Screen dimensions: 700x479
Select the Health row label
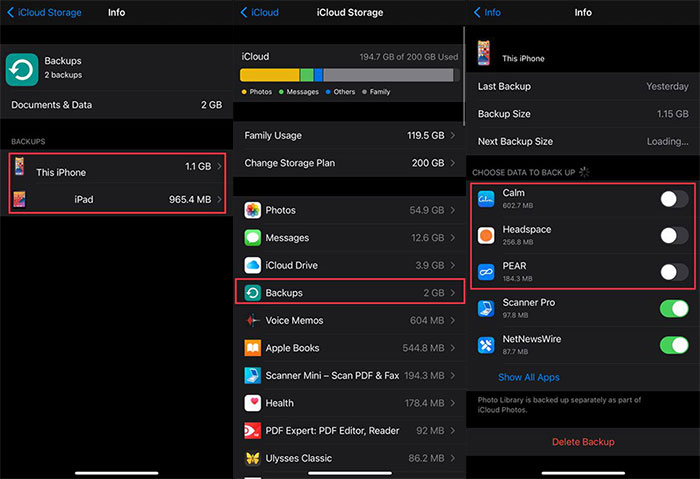click(279, 403)
